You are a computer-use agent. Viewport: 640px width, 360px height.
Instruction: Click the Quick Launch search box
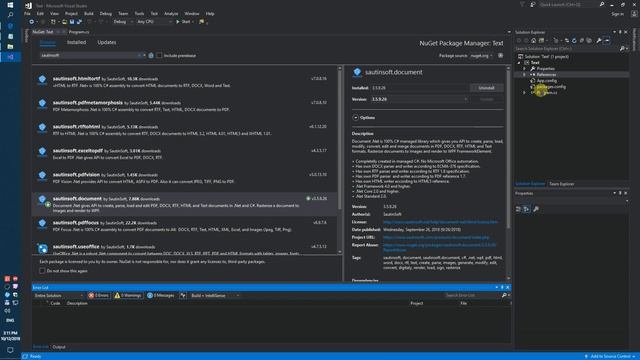[569, 4]
